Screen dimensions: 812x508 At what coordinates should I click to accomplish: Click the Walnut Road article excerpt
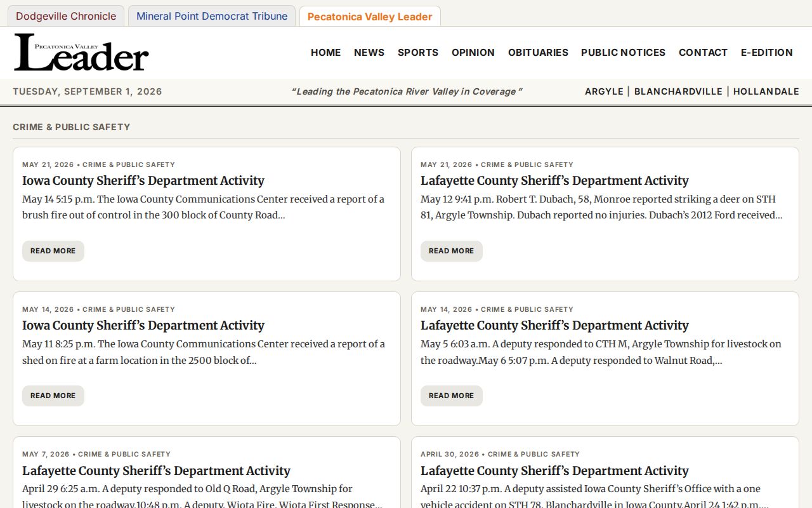[601, 352]
